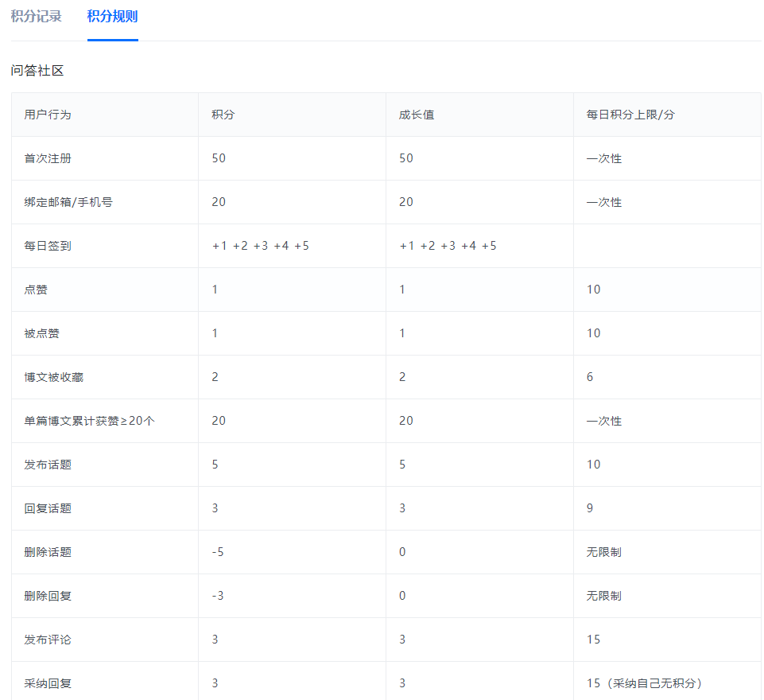The height and width of the screenshot is (700, 764).
Task: Click the 问答社区 section heading
Action: [37, 71]
